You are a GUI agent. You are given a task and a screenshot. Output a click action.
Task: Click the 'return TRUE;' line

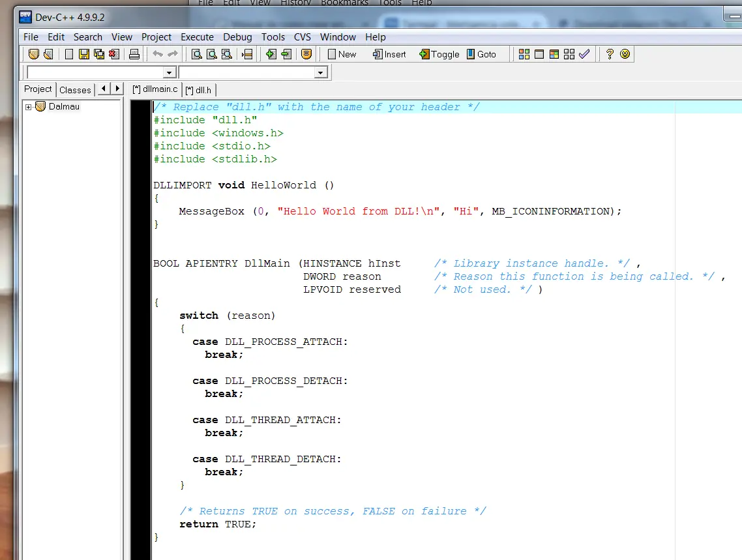pos(218,524)
